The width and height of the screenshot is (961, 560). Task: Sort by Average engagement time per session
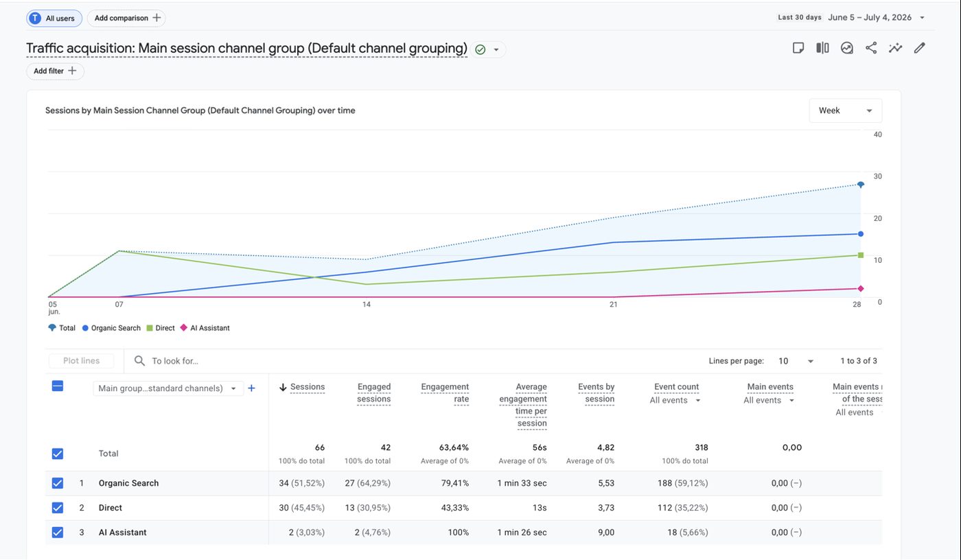523,405
